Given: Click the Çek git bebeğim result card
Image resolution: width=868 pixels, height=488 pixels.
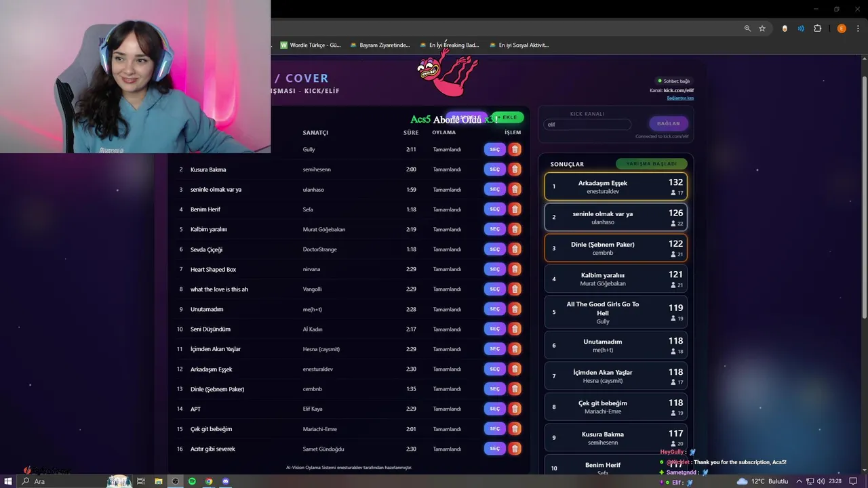Looking at the screenshot, I should [616, 407].
